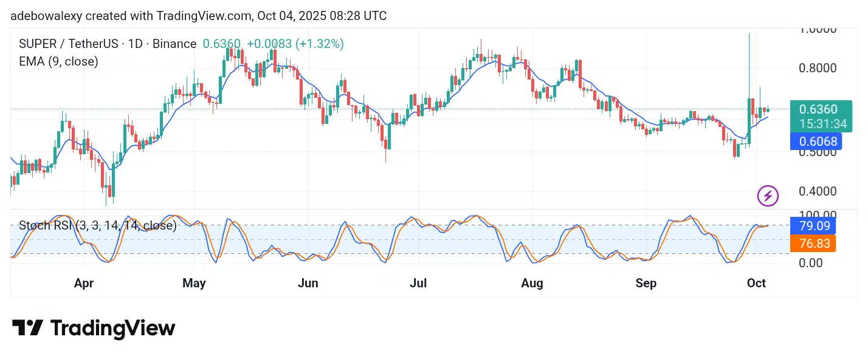Screen dimensions: 868x359
Task: Click the +0.0083 (+1.32%) price change text
Action: [x=295, y=44]
